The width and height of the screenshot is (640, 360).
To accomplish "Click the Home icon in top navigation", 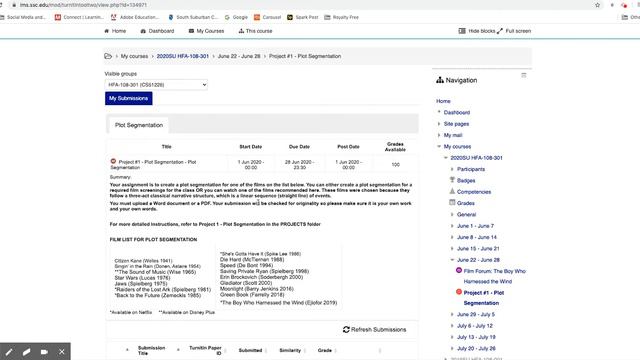I will click(107, 31).
